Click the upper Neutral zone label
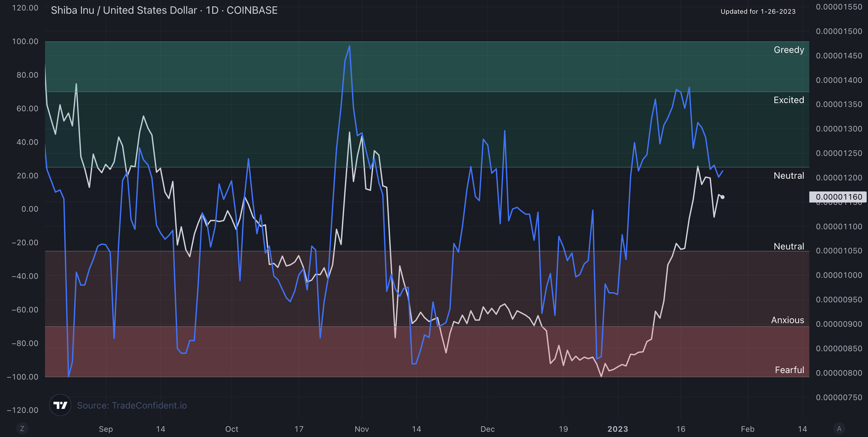The image size is (868, 437). tap(789, 176)
